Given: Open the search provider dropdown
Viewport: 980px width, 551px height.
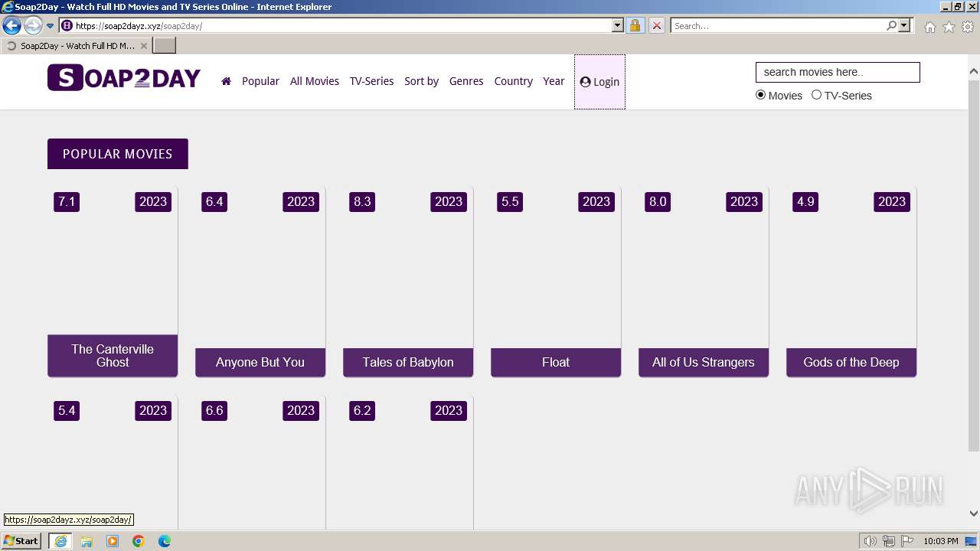Looking at the screenshot, I should 904,26.
